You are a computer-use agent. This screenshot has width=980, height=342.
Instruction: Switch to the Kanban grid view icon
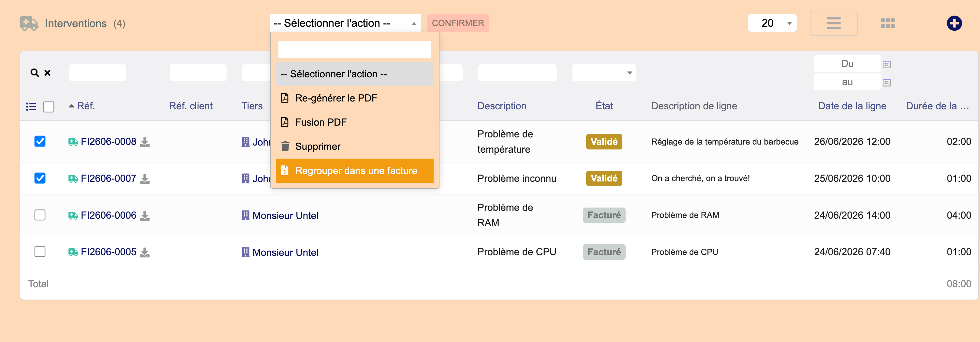(x=887, y=23)
